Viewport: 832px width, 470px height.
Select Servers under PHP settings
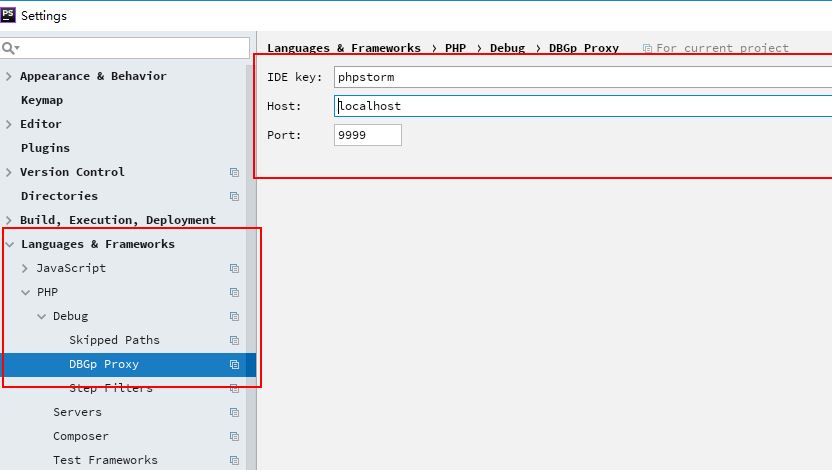77,412
